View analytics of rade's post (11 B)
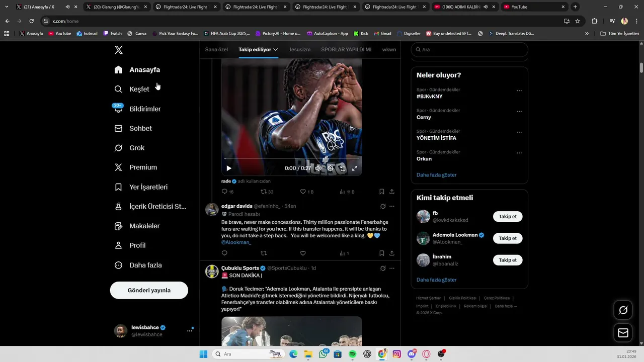This screenshot has height=362, width=644. [347, 192]
